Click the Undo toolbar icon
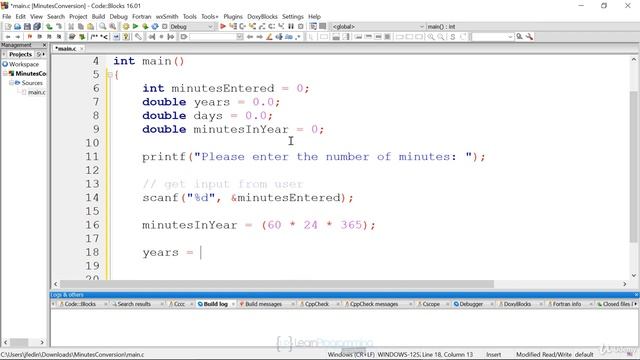The height and width of the screenshot is (360, 640). 49,27
